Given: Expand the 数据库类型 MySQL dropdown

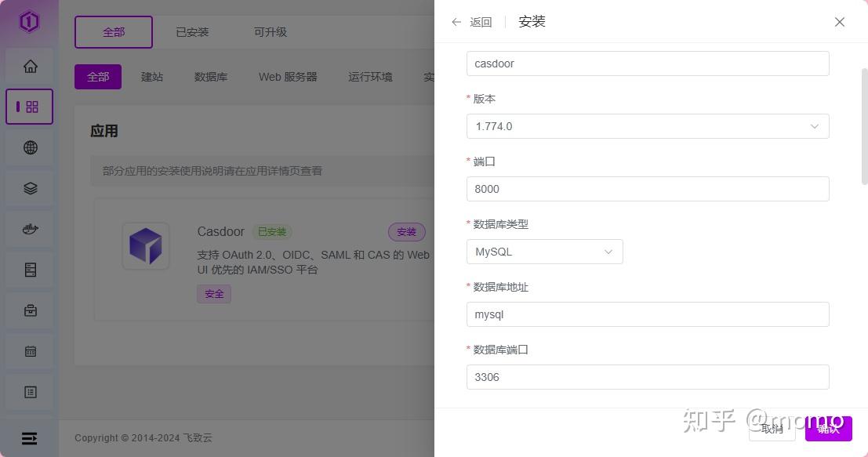Looking at the screenshot, I should tap(544, 252).
